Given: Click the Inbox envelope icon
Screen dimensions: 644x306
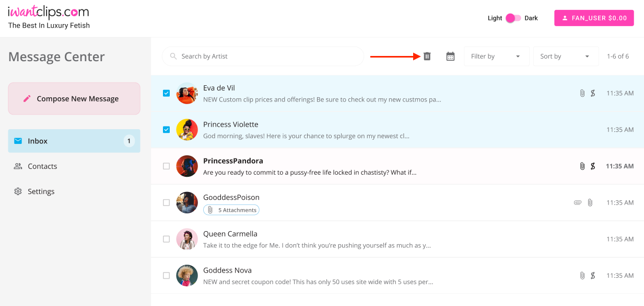Looking at the screenshot, I should (x=18, y=141).
